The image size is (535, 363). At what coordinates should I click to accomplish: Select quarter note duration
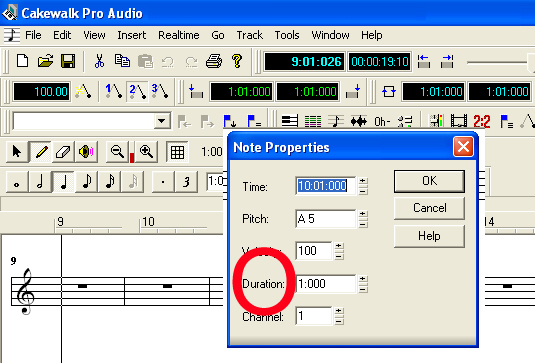tap(63, 182)
